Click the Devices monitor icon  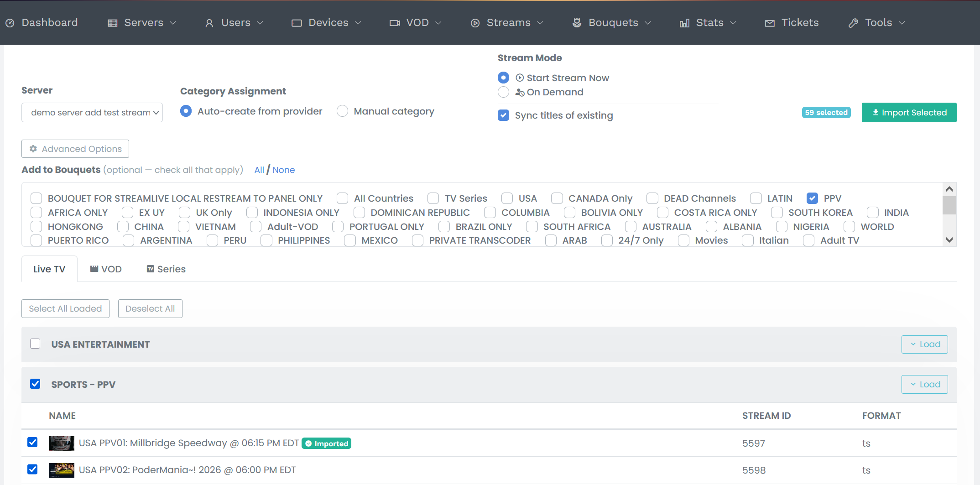click(x=297, y=23)
